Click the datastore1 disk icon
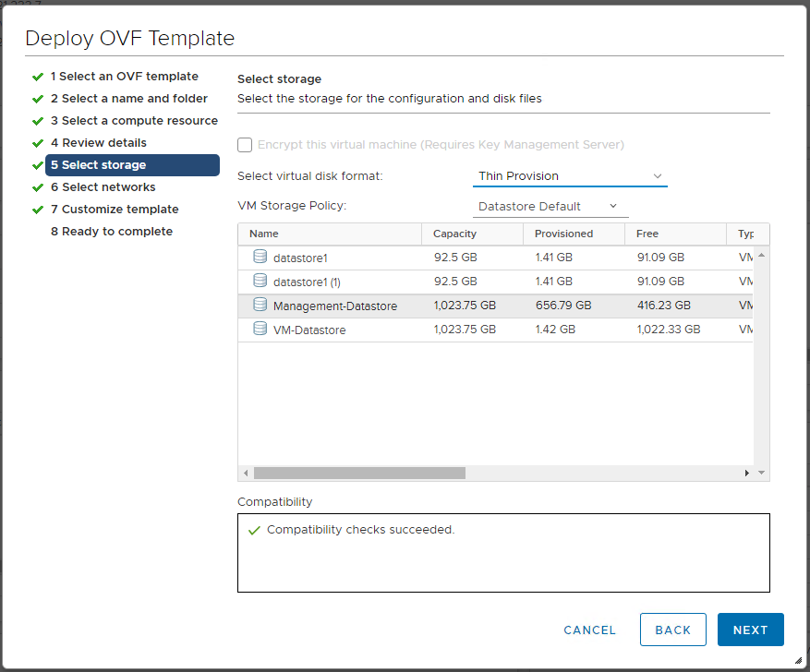The image size is (810, 672). click(260, 257)
